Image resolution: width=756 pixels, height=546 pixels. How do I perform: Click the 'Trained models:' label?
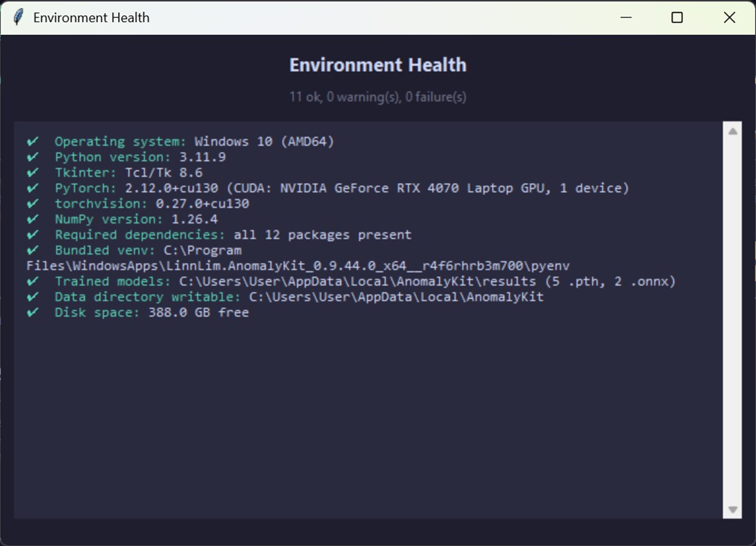pos(112,281)
